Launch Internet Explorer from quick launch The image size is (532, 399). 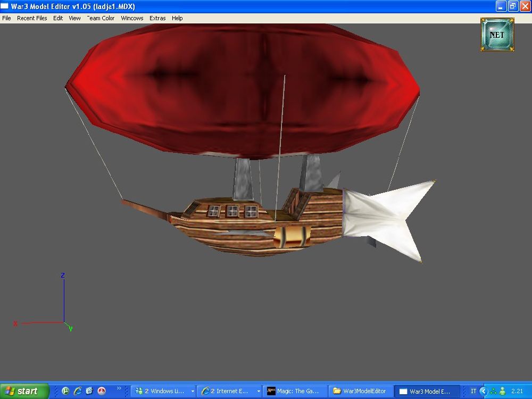(x=78, y=391)
